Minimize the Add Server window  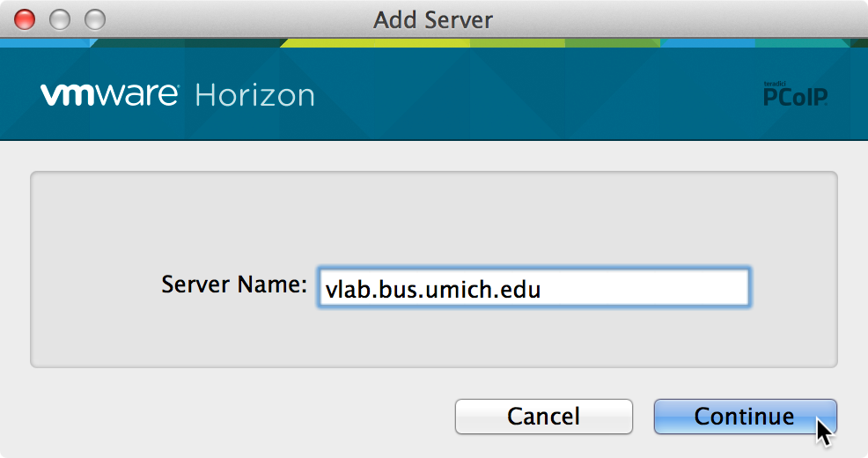pos(59,18)
